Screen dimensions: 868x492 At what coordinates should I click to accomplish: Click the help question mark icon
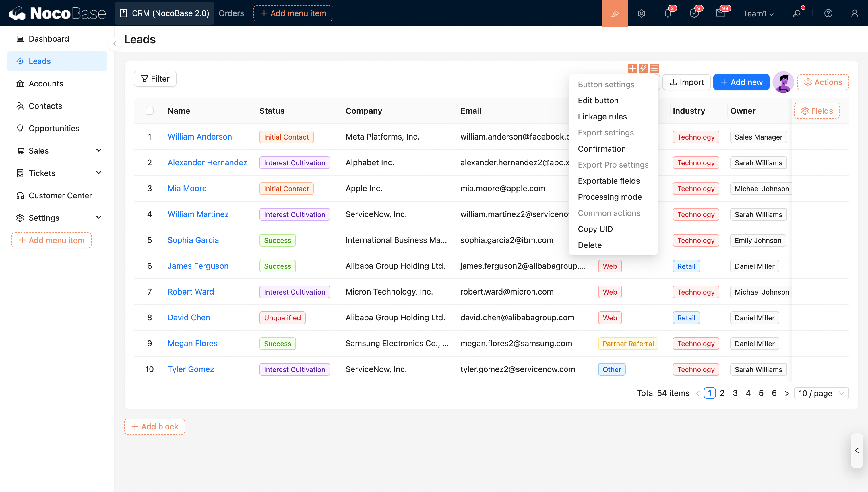pos(828,13)
